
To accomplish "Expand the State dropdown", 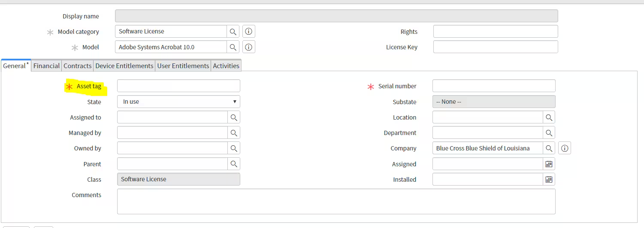I will pyautogui.click(x=178, y=102).
